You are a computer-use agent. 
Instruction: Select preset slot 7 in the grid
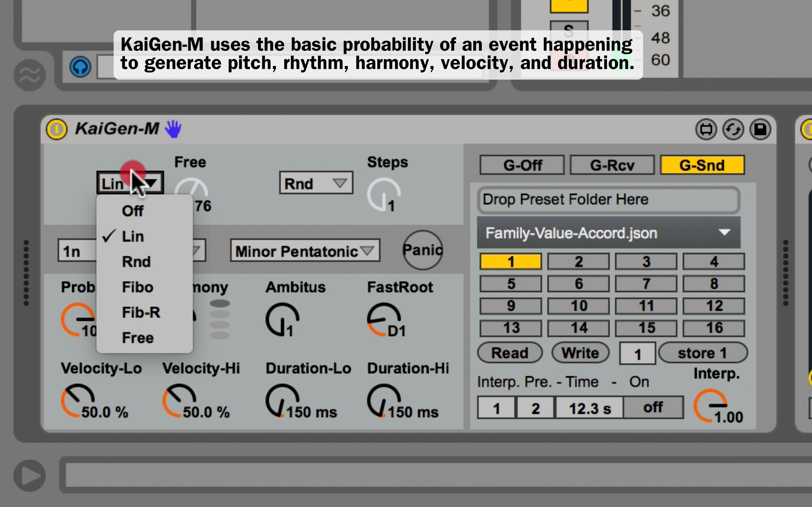[x=646, y=284]
